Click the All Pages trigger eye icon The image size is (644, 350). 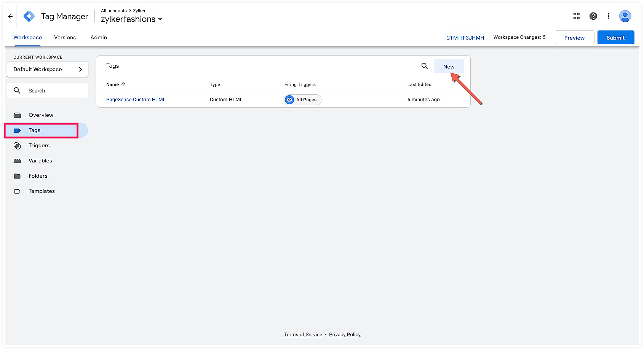point(289,100)
